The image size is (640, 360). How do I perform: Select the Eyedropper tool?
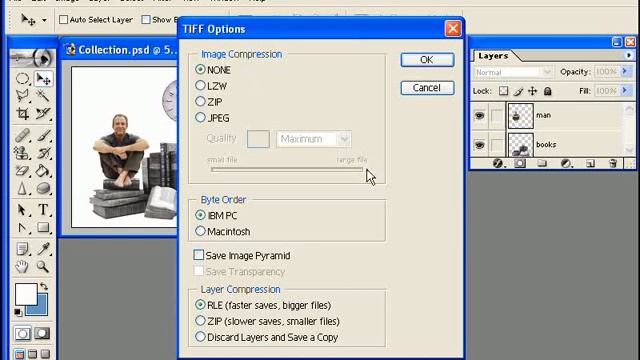pyautogui.click(x=43, y=249)
